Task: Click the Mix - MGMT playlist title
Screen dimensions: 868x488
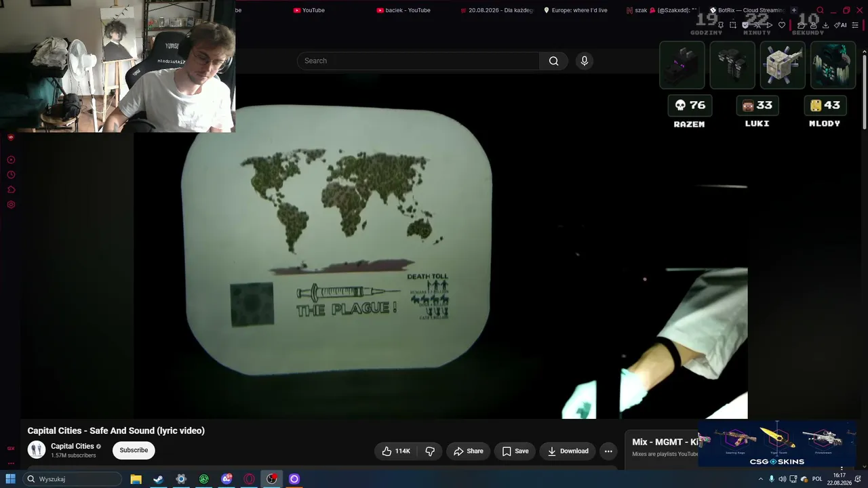Action: point(665,442)
